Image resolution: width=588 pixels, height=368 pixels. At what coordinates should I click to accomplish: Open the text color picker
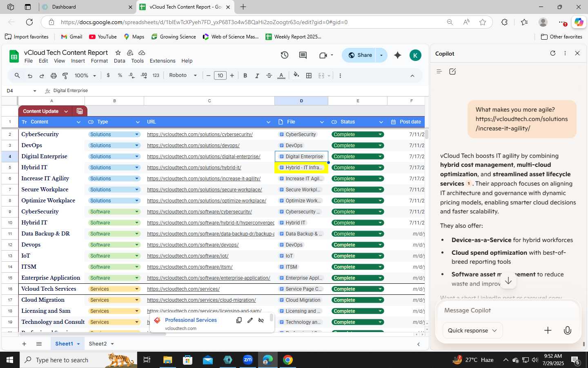(281, 76)
